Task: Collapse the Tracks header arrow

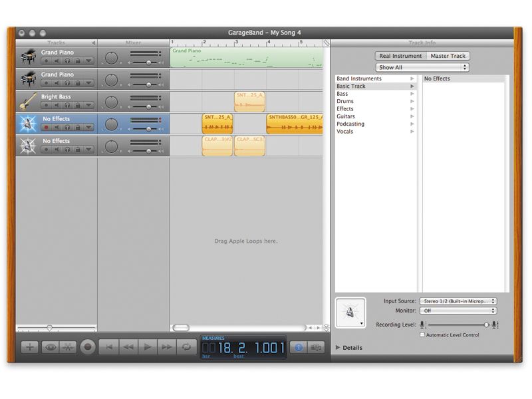Action: (93, 43)
